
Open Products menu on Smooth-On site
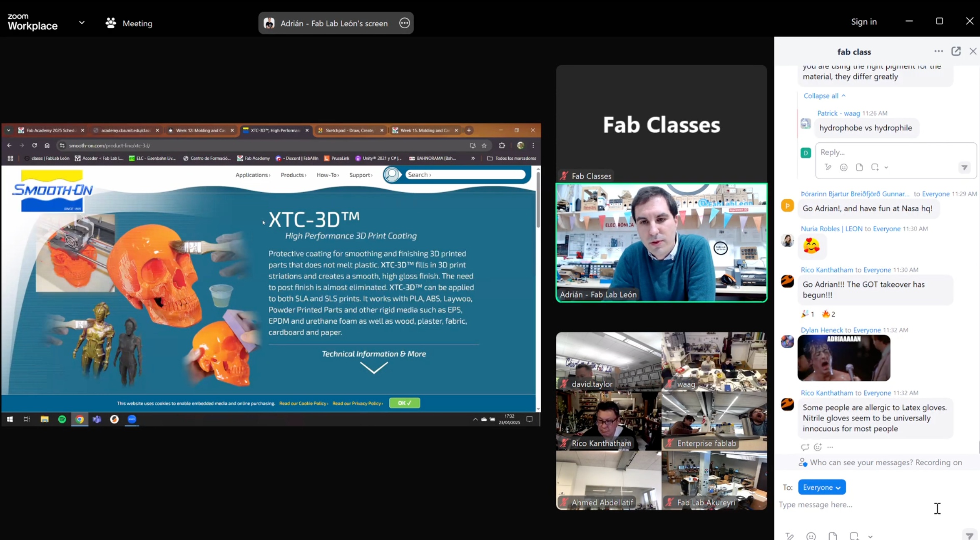(293, 175)
